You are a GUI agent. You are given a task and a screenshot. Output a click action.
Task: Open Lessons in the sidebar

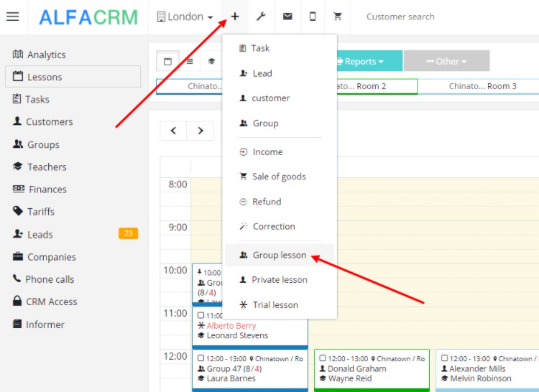click(73, 77)
